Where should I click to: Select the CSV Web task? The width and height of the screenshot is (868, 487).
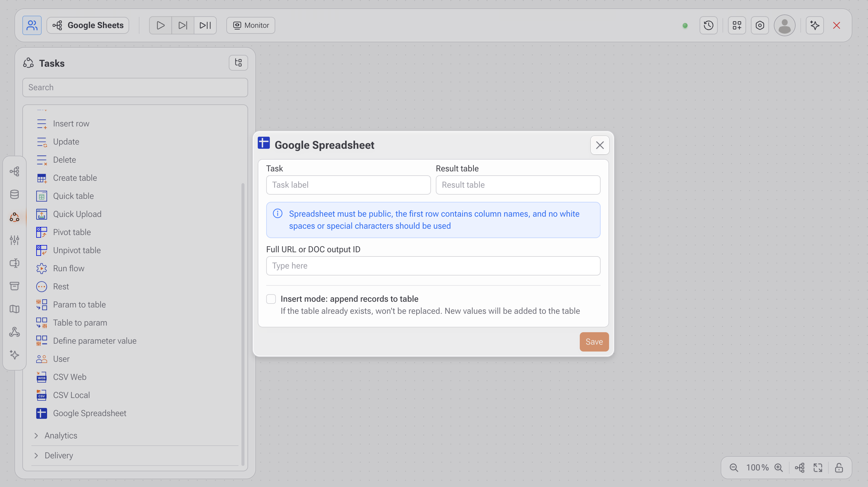[x=69, y=377]
